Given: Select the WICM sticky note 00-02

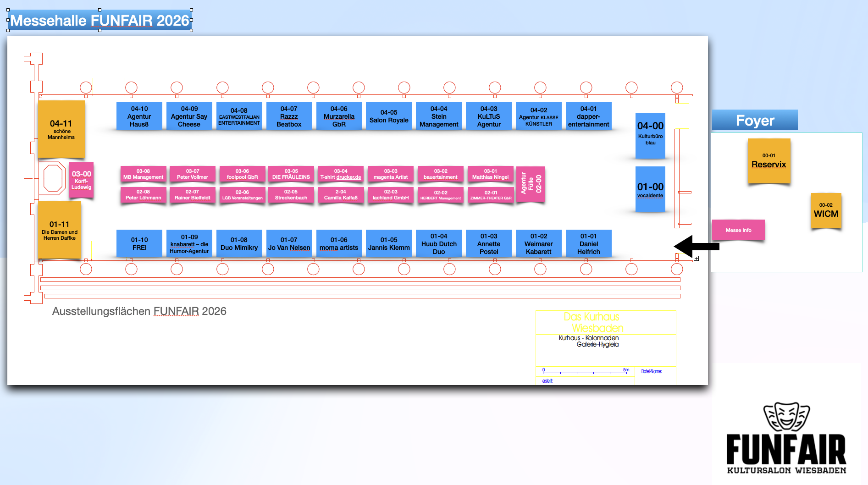Looking at the screenshot, I should click(x=825, y=211).
